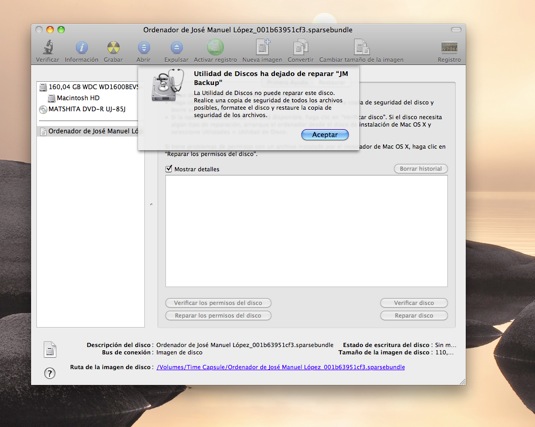Click the Abrir toolbar icon
Image resolution: width=535 pixels, height=427 pixels.
(144, 47)
